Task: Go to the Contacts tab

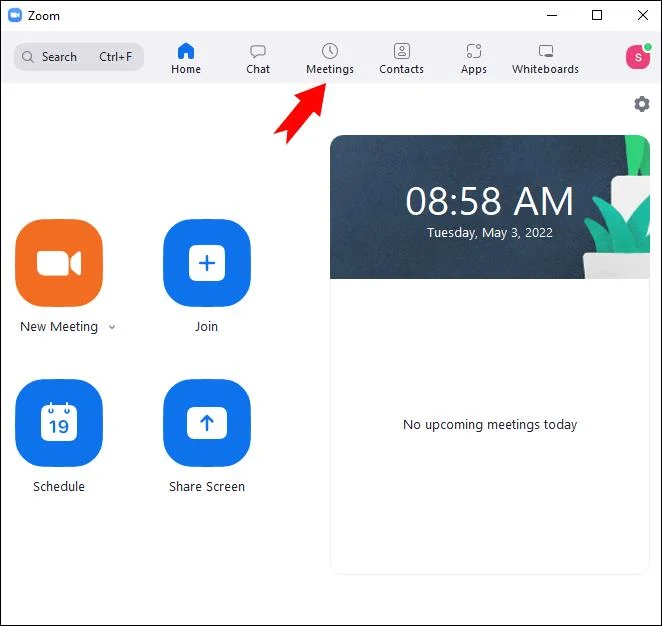Action: [401, 59]
